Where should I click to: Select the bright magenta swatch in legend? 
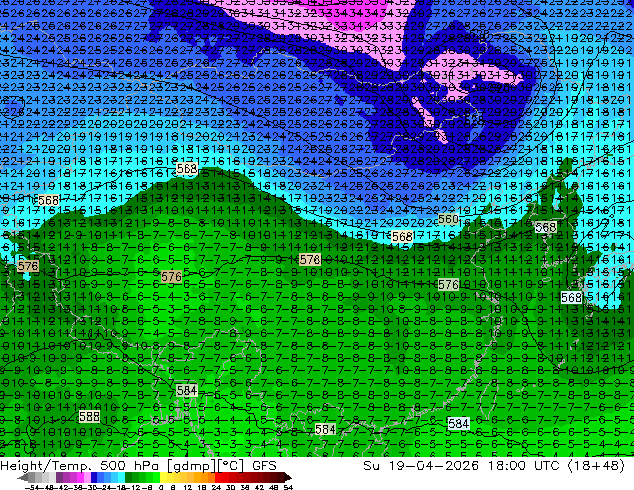(80, 478)
